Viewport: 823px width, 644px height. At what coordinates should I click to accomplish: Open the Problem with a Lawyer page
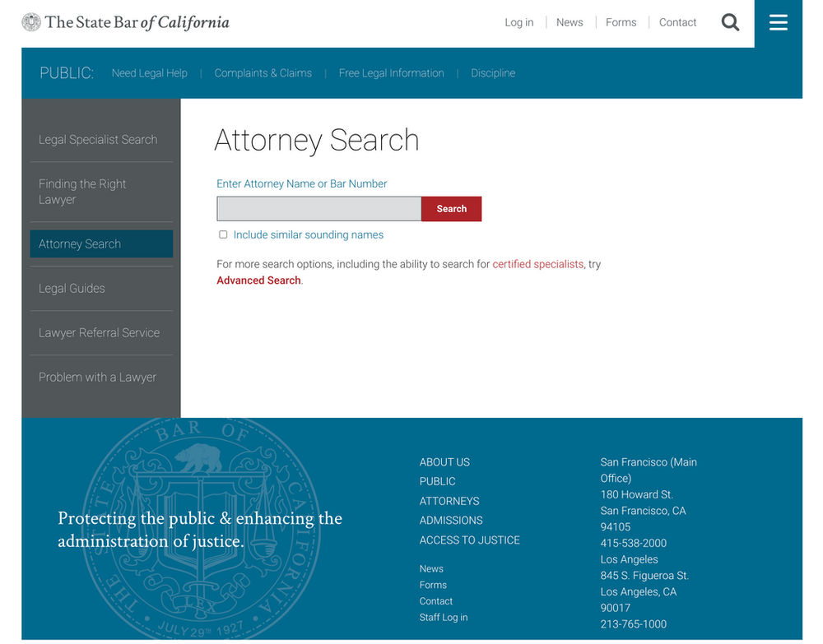[x=98, y=377]
